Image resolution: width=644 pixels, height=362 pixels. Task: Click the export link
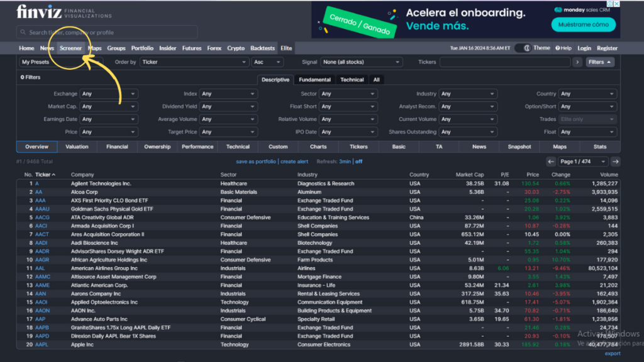coord(613,353)
